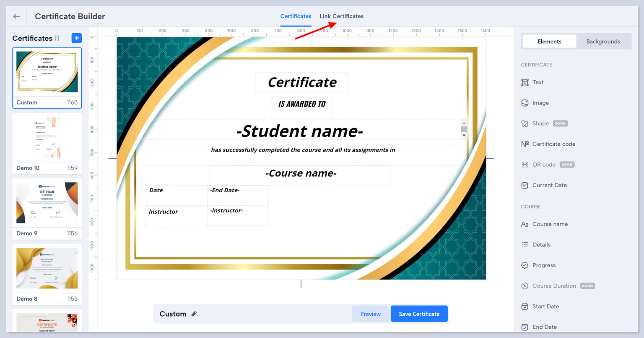
Task: Click the Course name element icon
Action: (x=525, y=224)
